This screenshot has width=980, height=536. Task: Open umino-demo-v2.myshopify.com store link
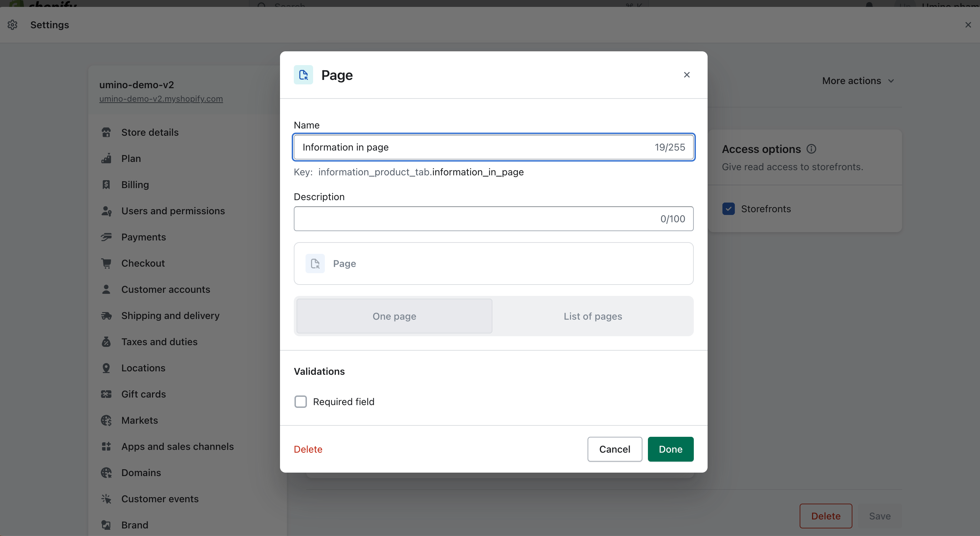coord(161,99)
